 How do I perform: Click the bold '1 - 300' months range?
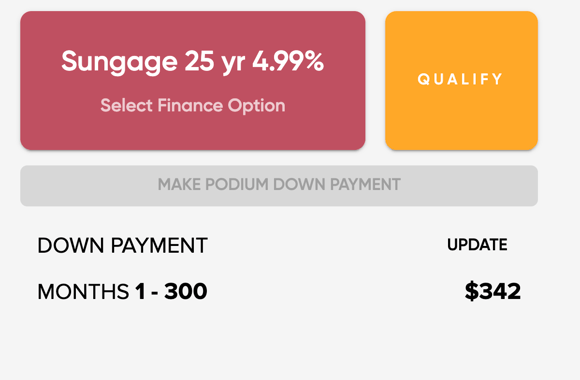[171, 291]
